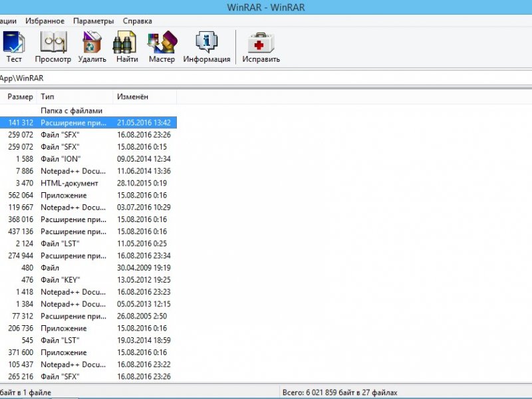Select the LST file of size 2 124
This screenshot has width=532, height=399.
click(x=88, y=243)
